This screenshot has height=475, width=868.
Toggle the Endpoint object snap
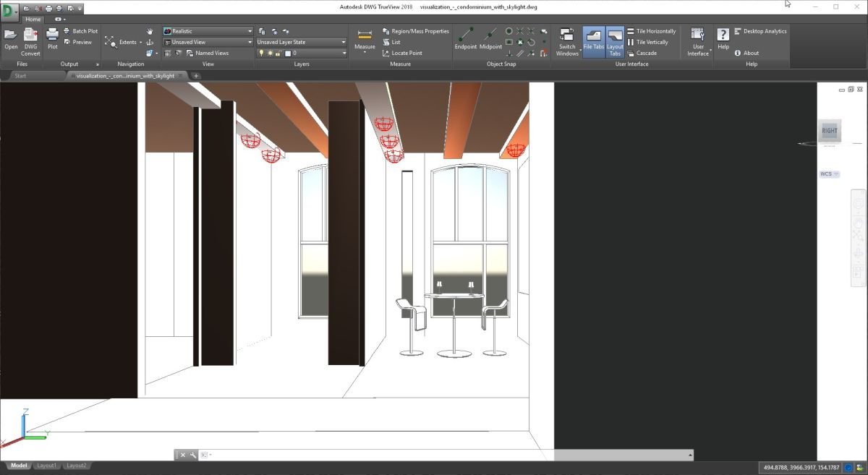[465, 41]
